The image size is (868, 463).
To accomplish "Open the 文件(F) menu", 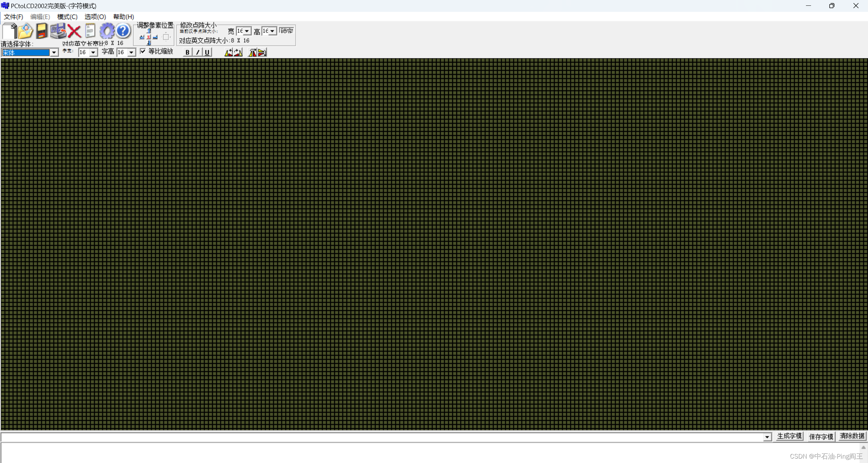I will point(13,17).
